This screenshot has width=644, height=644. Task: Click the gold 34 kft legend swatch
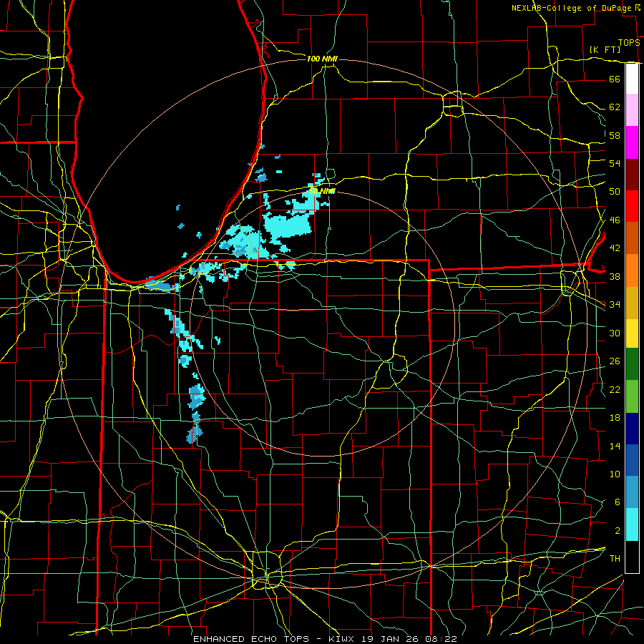pos(632,303)
